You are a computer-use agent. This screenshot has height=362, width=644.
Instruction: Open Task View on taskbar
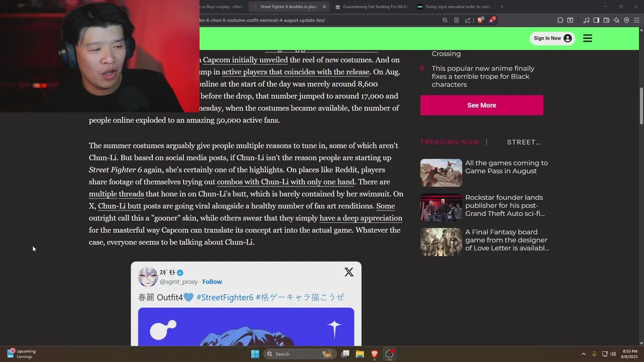345,354
